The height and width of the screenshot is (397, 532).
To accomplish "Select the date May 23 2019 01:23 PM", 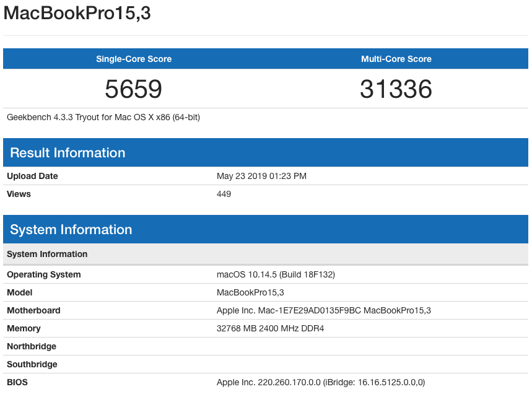I will 261,176.
